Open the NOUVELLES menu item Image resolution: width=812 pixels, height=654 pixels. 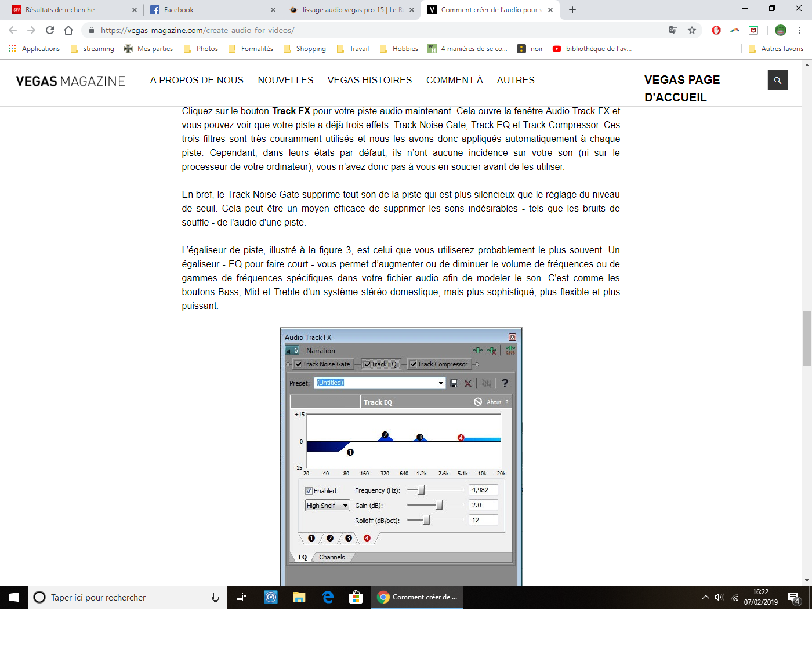coord(285,81)
